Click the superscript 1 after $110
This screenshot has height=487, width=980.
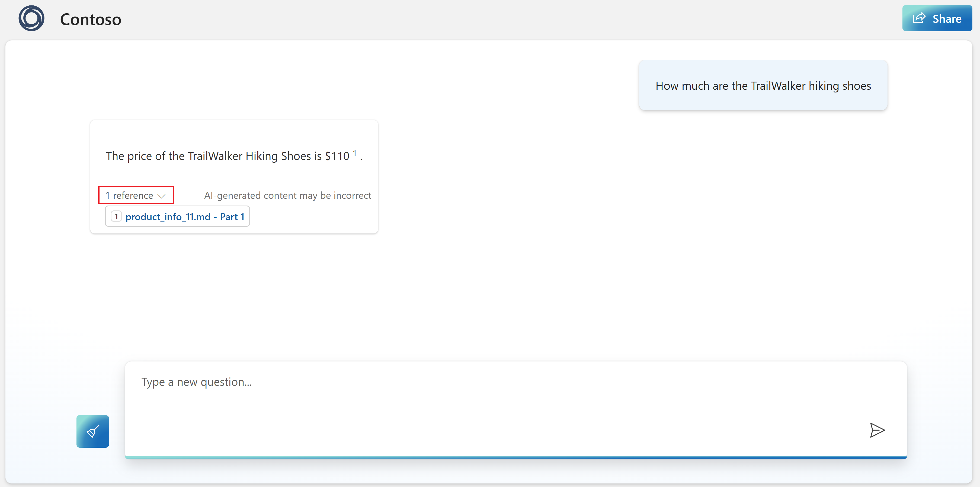355,153
